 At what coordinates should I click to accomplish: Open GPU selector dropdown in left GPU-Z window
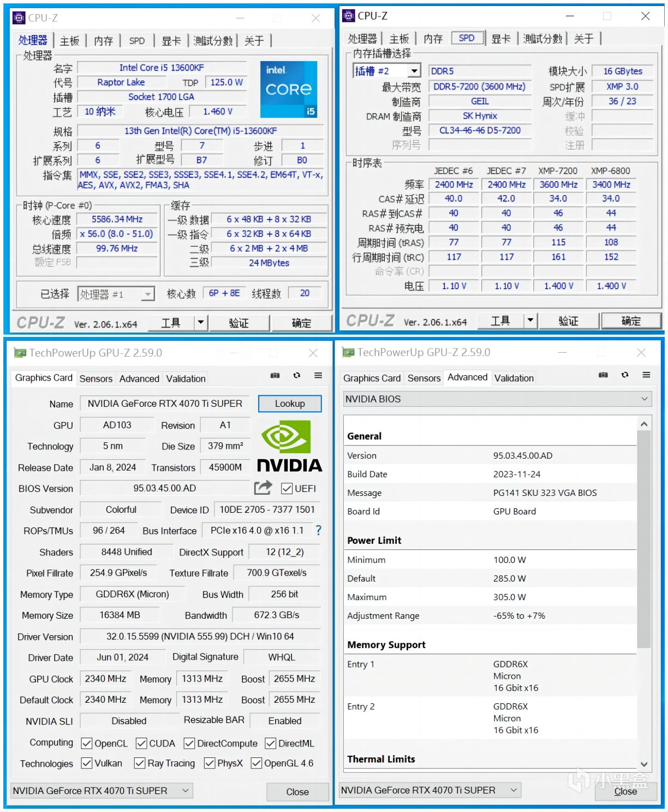102,791
